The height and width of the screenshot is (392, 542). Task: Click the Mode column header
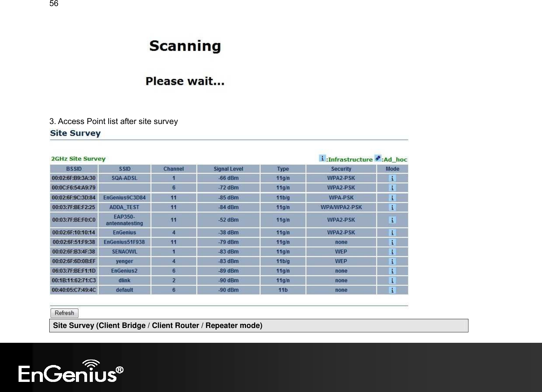392,169
